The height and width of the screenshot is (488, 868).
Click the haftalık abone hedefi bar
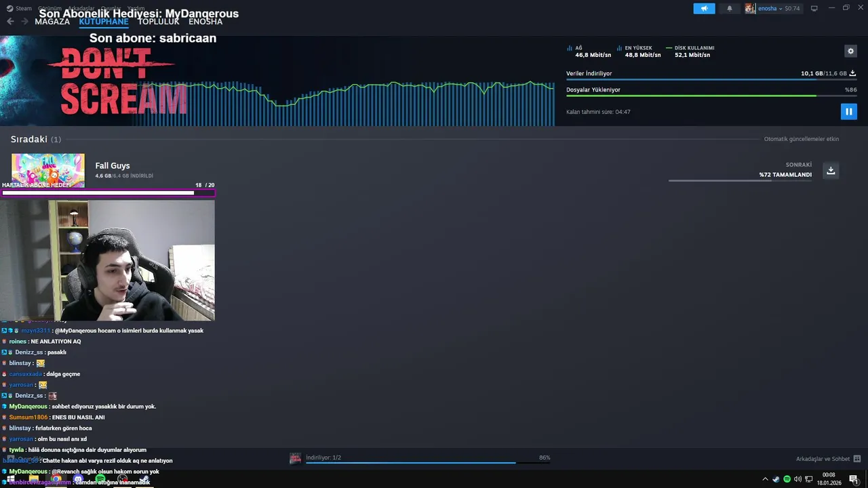point(108,193)
